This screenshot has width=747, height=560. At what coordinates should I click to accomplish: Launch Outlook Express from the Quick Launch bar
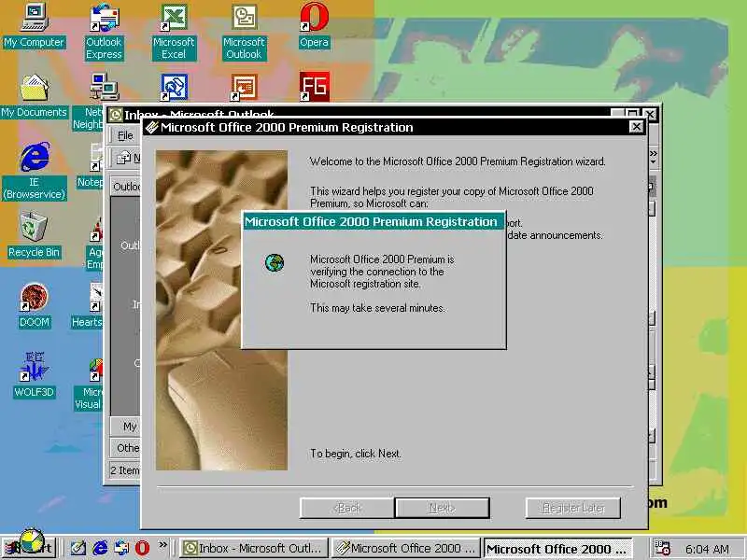(x=121, y=548)
